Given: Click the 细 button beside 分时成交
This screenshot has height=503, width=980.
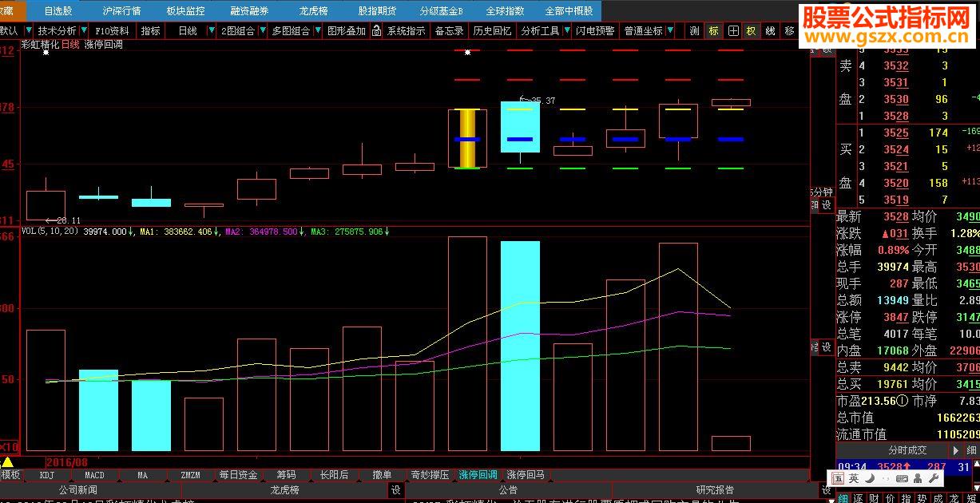Looking at the screenshot, I should pos(972,450).
